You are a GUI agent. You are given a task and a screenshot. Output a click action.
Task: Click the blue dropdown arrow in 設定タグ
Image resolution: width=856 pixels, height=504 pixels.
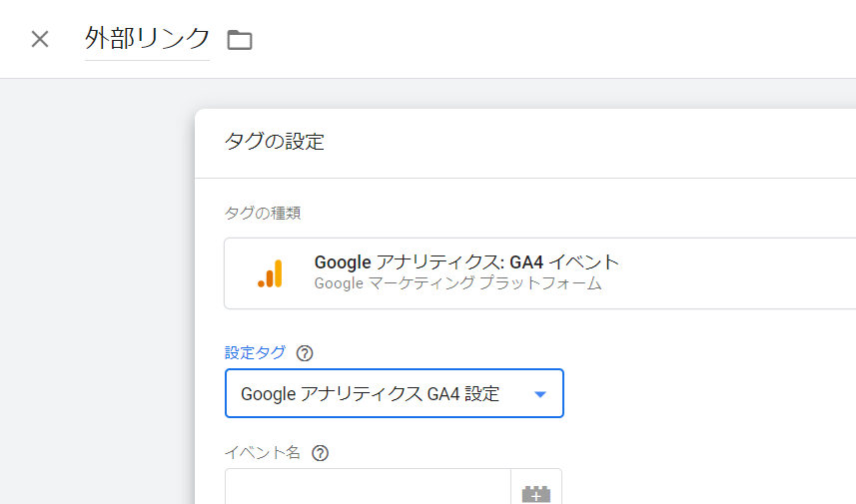pyautogui.click(x=540, y=394)
